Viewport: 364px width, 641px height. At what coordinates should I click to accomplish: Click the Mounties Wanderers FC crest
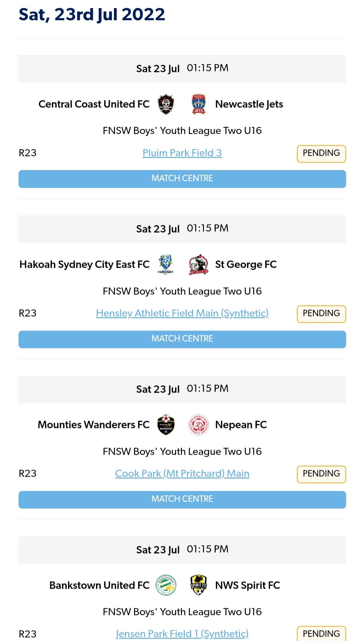coord(166,425)
